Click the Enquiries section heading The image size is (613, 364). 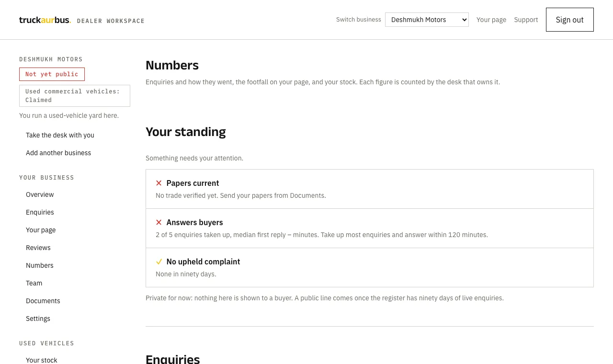pos(173,359)
